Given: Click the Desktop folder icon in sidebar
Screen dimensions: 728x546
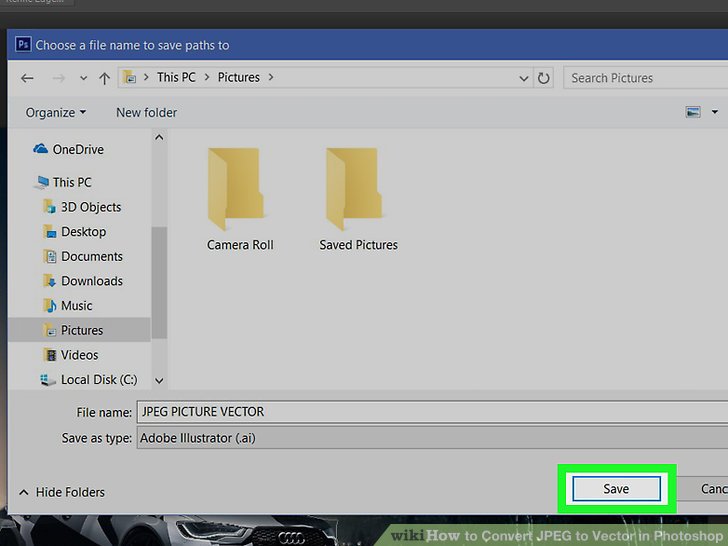Looking at the screenshot, I should [x=50, y=231].
